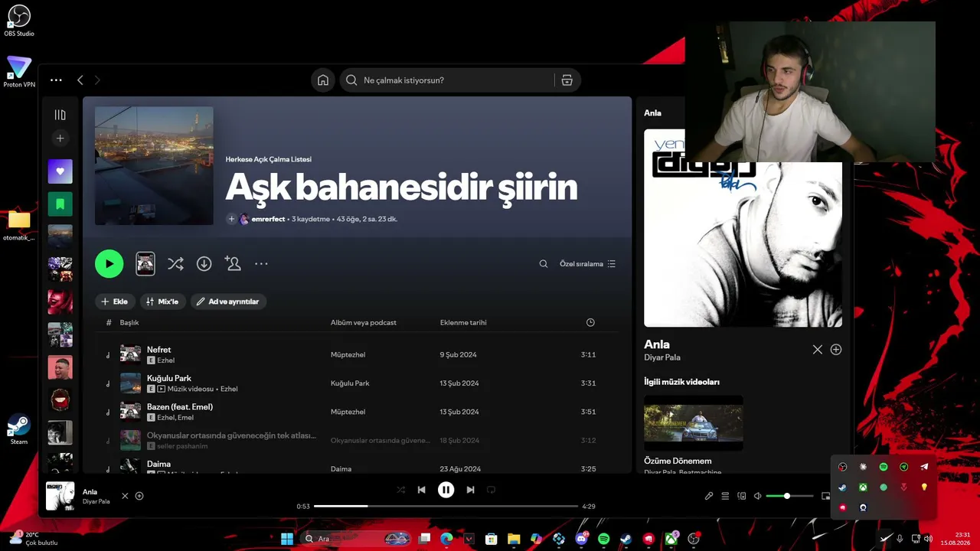This screenshot has height=551, width=980.
Task: Open the Kuğulu Park album link
Action: 350,383
